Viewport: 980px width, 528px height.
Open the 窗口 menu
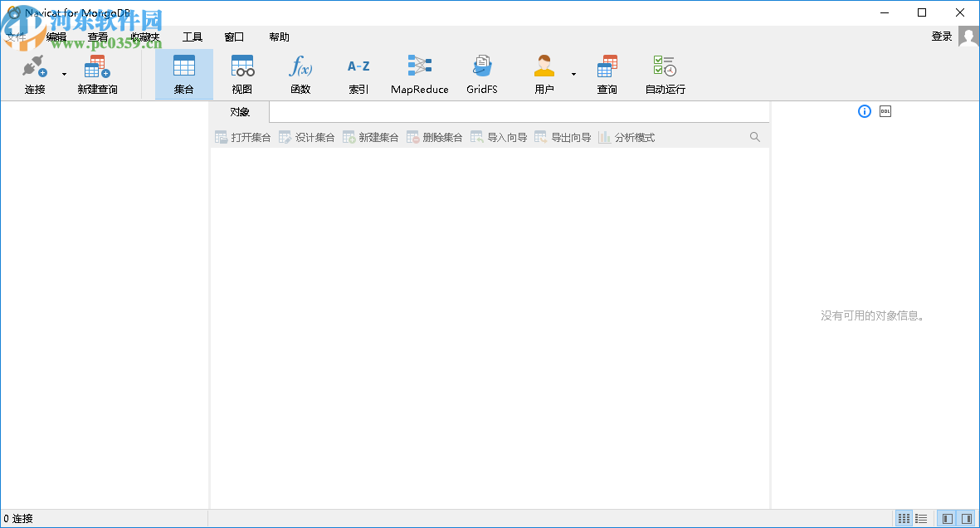tap(234, 37)
